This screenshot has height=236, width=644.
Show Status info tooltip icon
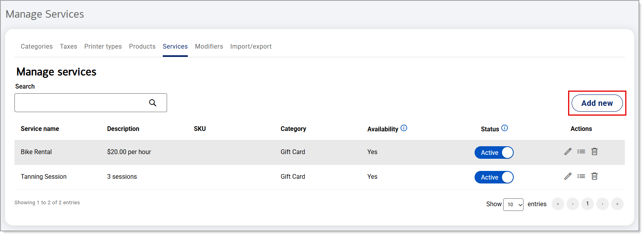pyautogui.click(x=504, y=128)
